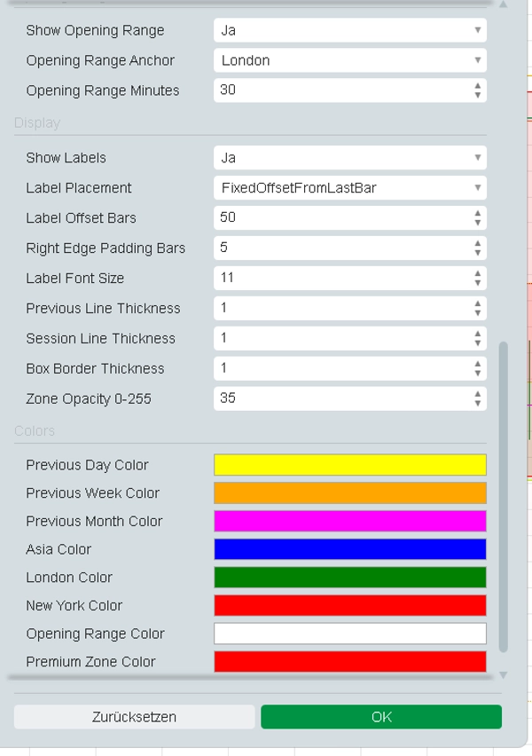Open the Premium Zone Color swatch
This screenshot has height=756, width=532.
pos(350,662)
